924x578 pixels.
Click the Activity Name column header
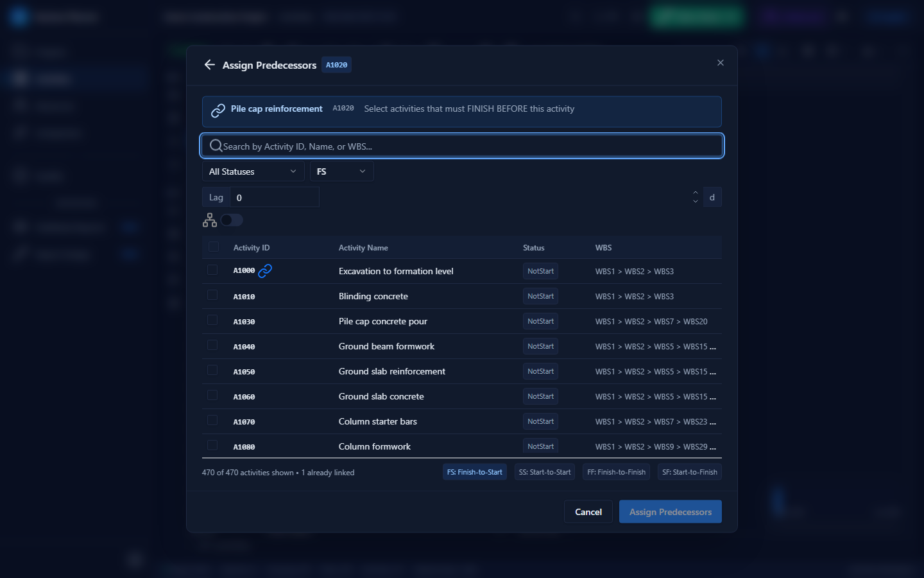coord(363,248)
